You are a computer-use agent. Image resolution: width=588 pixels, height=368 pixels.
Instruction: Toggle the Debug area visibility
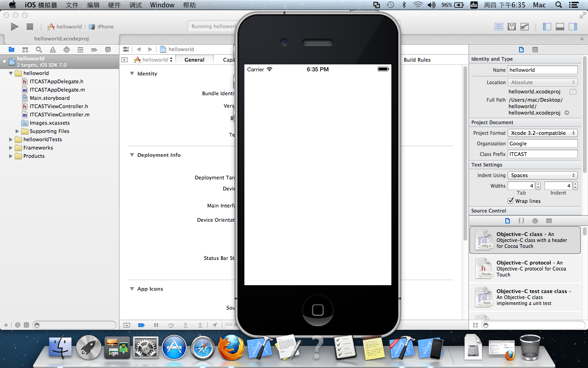(x=560, y=27)
